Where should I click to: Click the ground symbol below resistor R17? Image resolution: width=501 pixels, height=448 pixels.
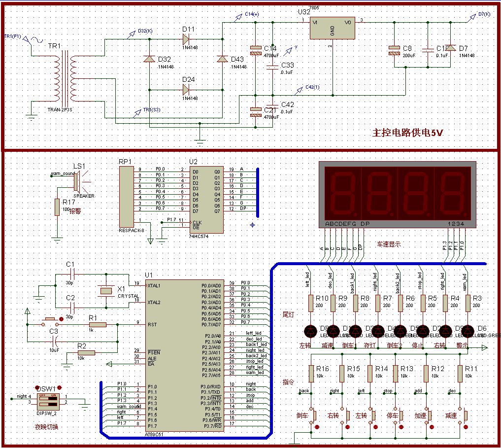[57, 240]
